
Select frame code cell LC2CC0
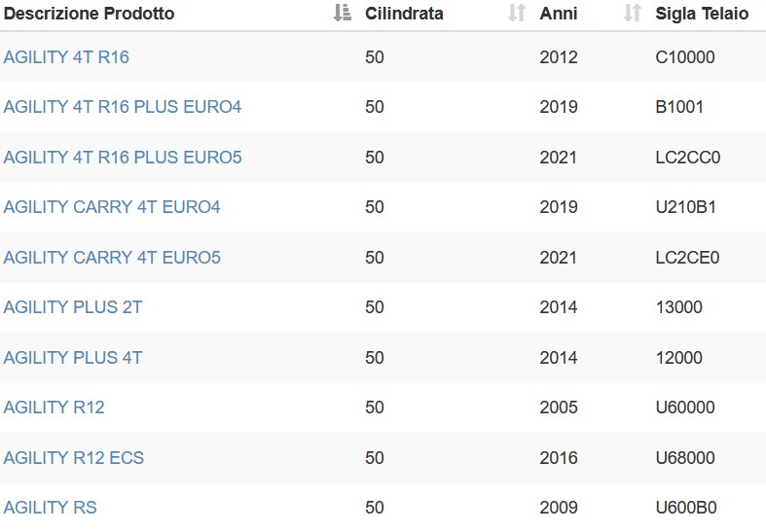688,158
